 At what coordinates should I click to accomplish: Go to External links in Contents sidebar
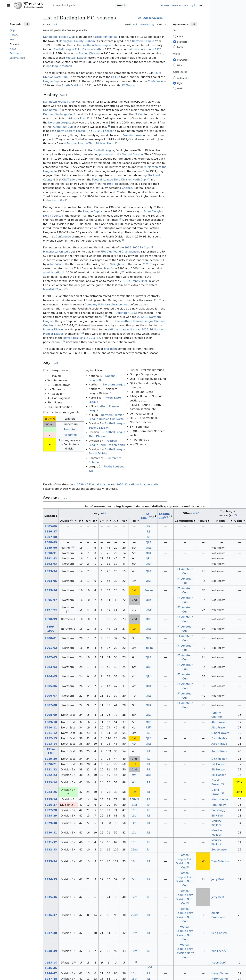pyautogui.click(x=17, y=58)
